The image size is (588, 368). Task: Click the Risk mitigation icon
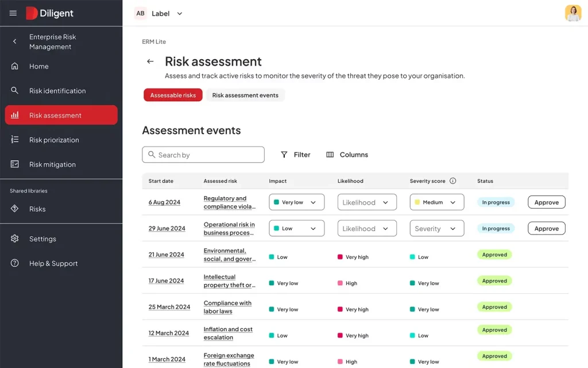15,164
